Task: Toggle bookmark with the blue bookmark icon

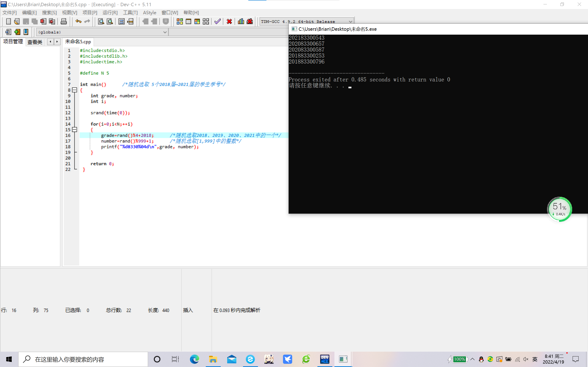Action: 26,32
